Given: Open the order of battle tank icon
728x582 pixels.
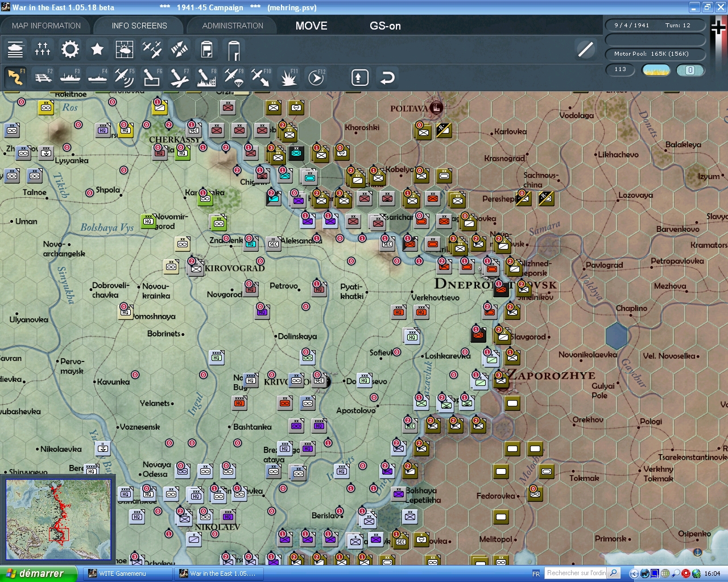Looking at the screenshot, I should click(x=15, y=50).
